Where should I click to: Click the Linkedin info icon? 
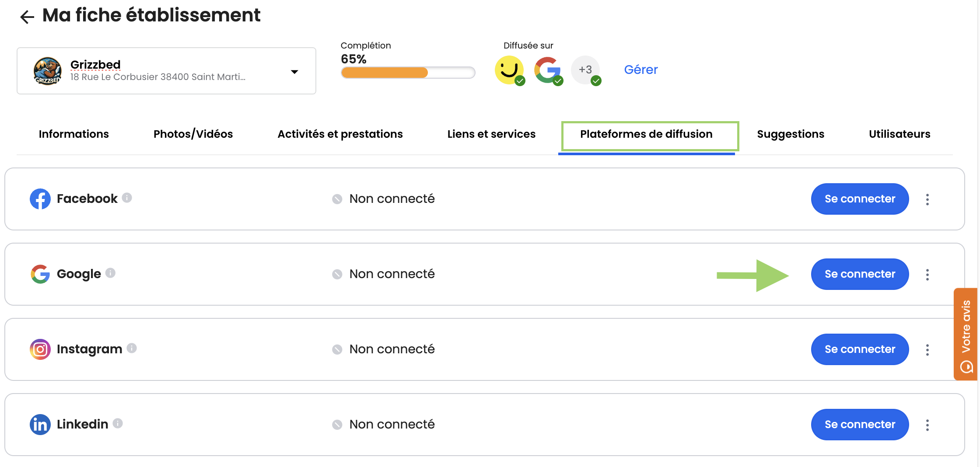point(118,423)
